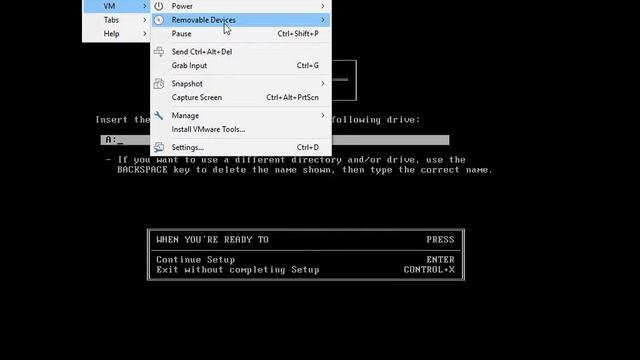Click the A: drive path input field
640x360 pixels.
click(275, 140)
